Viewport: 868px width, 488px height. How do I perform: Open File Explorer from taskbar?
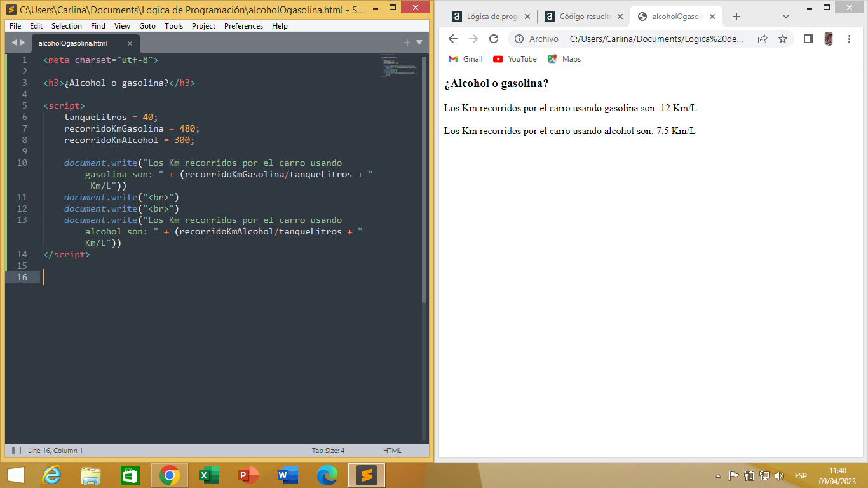tap(91, 475)
